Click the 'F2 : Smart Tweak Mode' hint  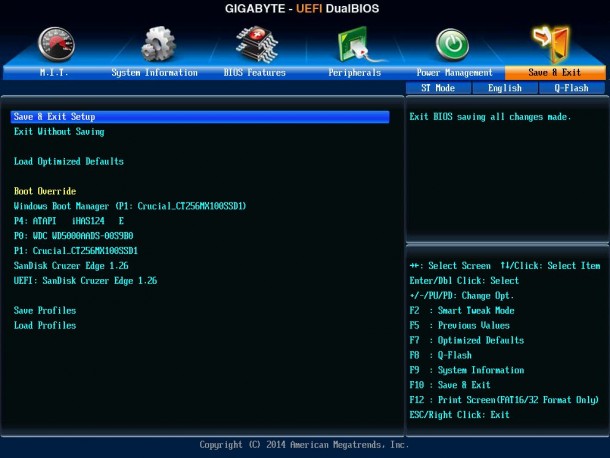(462, 311)
